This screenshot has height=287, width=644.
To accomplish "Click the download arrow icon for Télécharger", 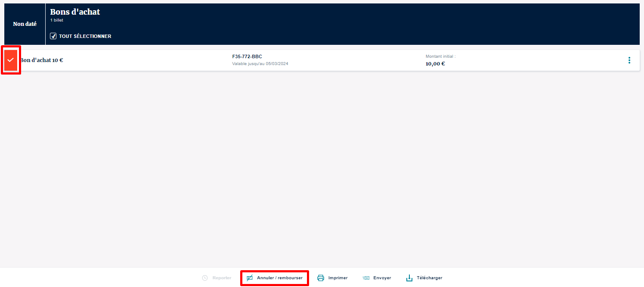I will [x=409, y=278].
